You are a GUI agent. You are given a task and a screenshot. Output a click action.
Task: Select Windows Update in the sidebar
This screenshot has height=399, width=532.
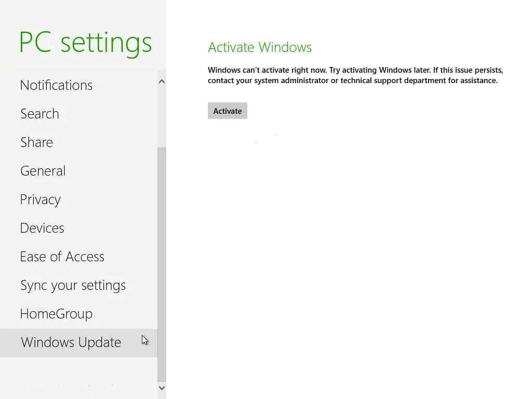tap(79, 343)
